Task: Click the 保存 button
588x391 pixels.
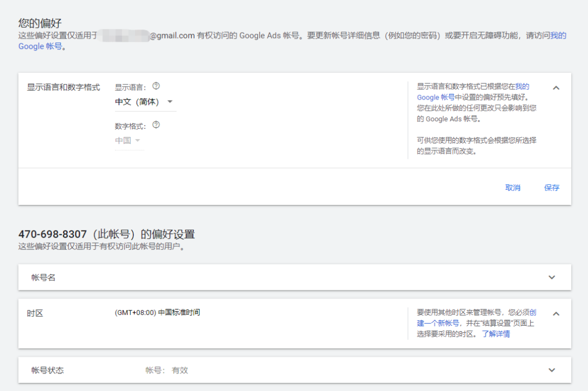Action: (552, 187)
